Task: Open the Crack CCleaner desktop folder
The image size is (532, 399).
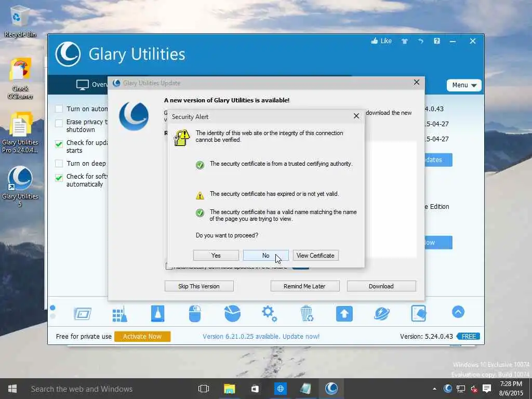Action: pyautogui.click(x=20, y=79)
